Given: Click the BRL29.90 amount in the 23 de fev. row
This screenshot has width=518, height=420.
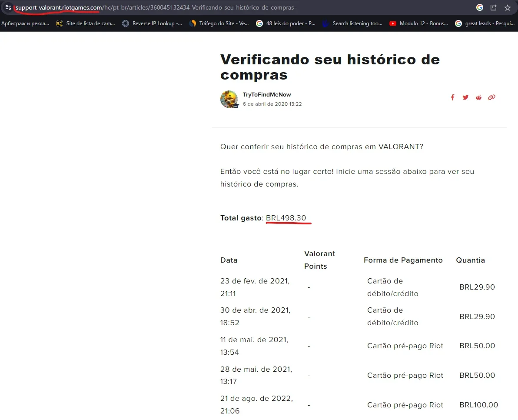Looking at the screenshot, I should pyautogui.click(x=477, y=287).
